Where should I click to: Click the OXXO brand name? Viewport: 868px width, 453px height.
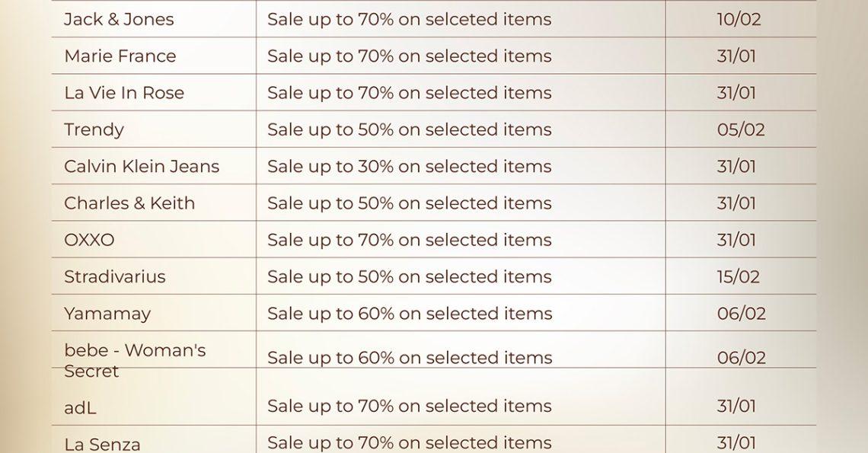[89, 240]
